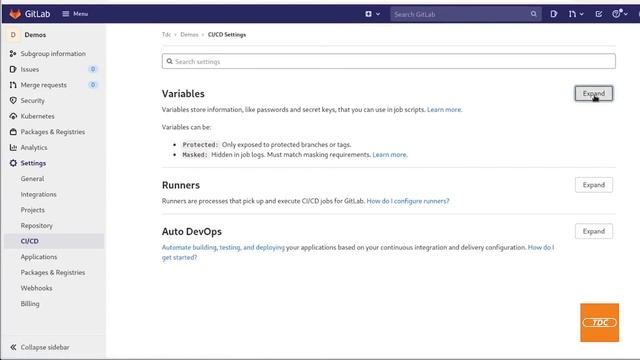Click the Collapse sidebar chevron icon
This screenshot has width=640, height=360.
coord(13,347)
